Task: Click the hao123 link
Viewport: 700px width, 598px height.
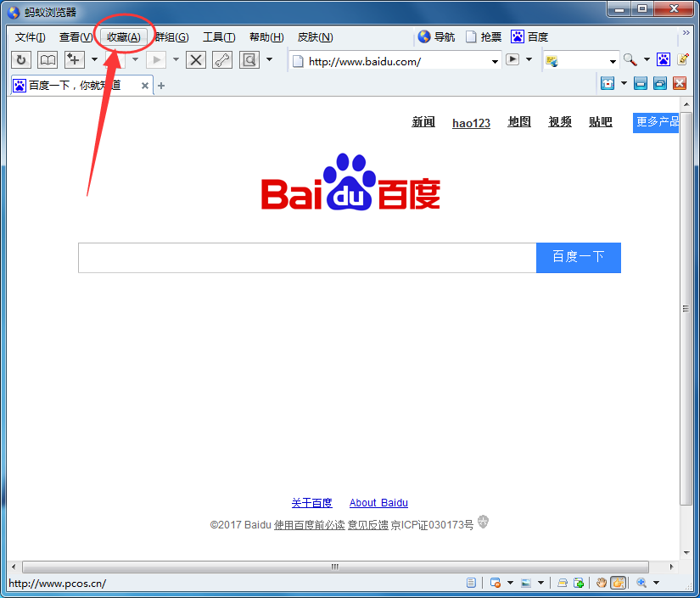Action: pos(471,123)
